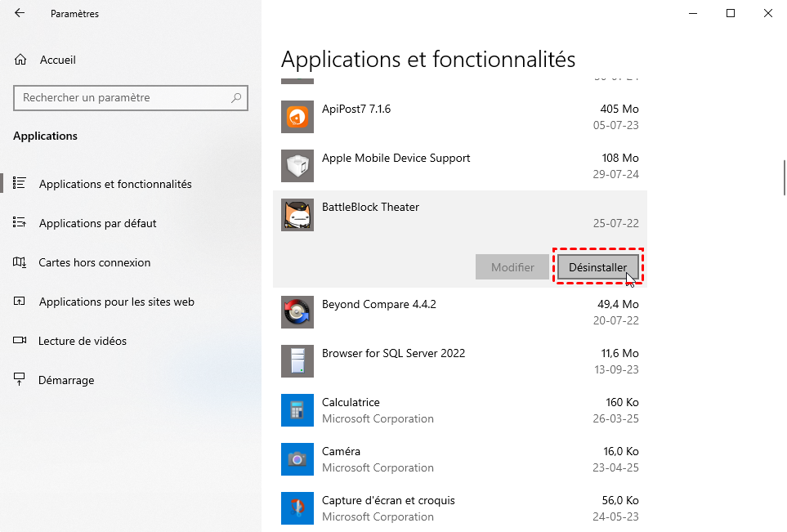
Task: Click the Modifier button
Action: coord(512,267)
